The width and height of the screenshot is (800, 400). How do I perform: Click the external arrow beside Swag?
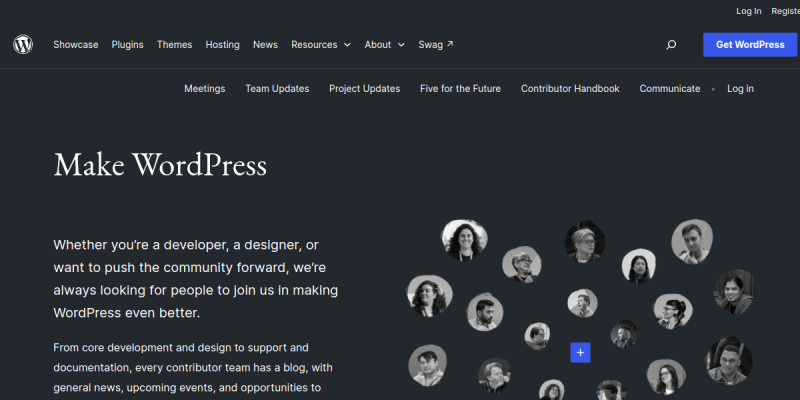click(x=450, y=44)
